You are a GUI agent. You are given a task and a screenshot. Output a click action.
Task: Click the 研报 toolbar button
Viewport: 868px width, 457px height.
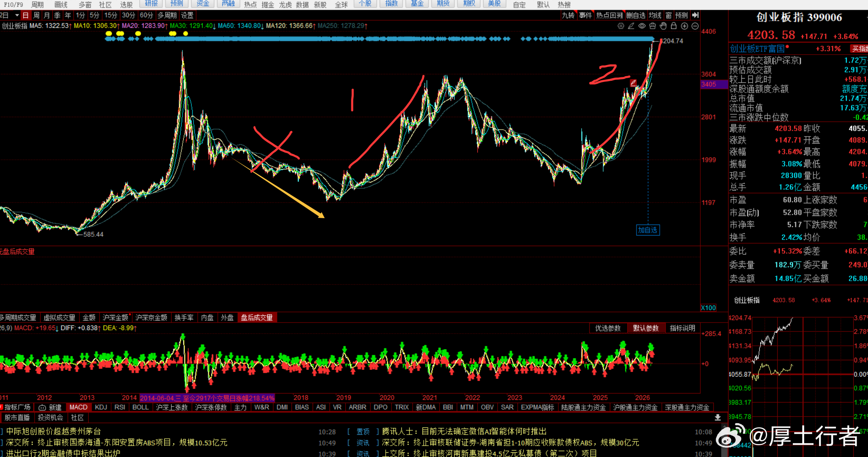151,4
